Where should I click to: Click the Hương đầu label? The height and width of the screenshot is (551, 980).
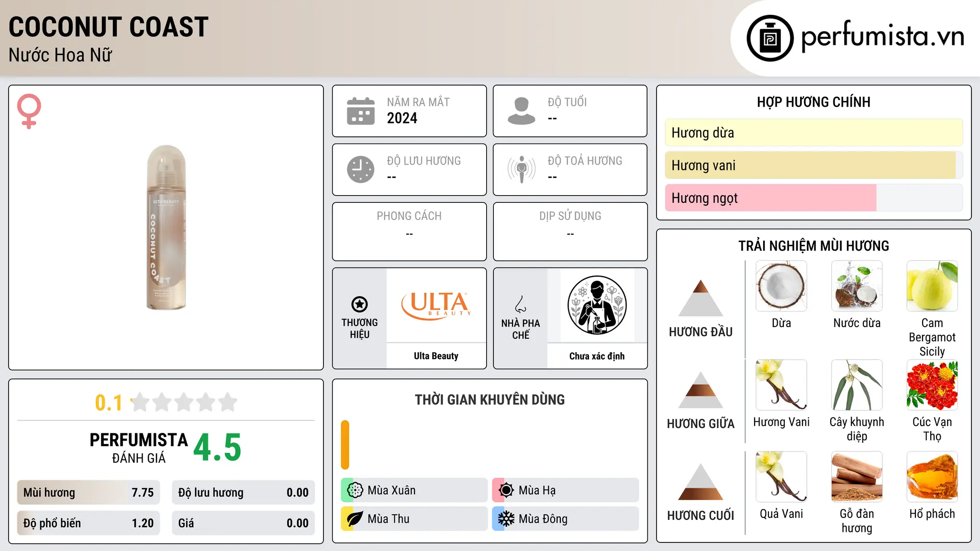coord(701,332)
